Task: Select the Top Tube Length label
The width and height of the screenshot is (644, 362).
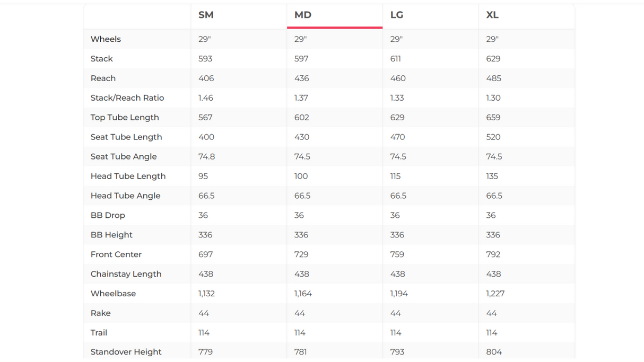Action: [125, 118]
